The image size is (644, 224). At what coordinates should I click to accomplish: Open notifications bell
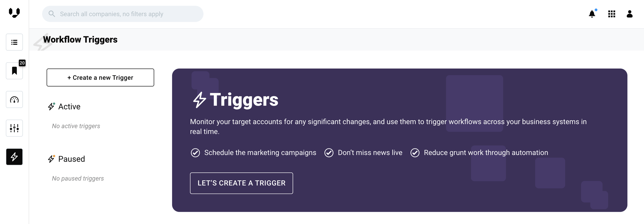(592, 14)
